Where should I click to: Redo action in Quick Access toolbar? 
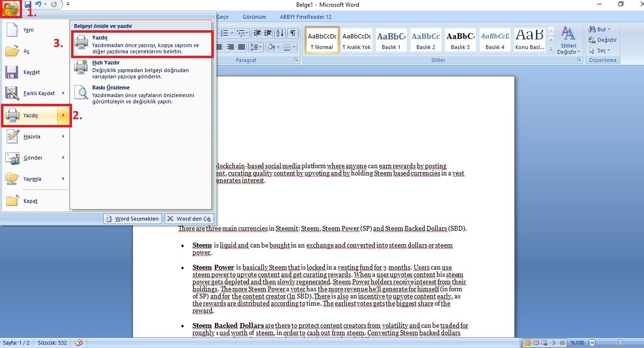pyautogui.click(x=54, y=4)
